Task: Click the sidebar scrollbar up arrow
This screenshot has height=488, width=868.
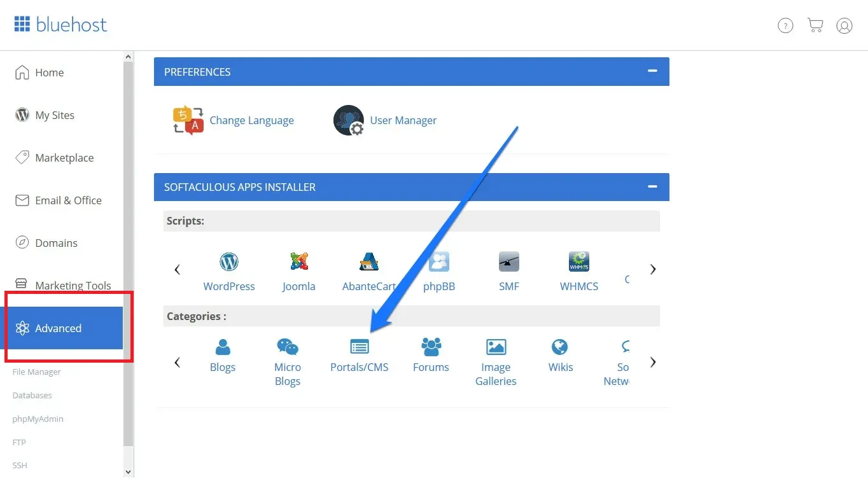Action: coord(129,57)
